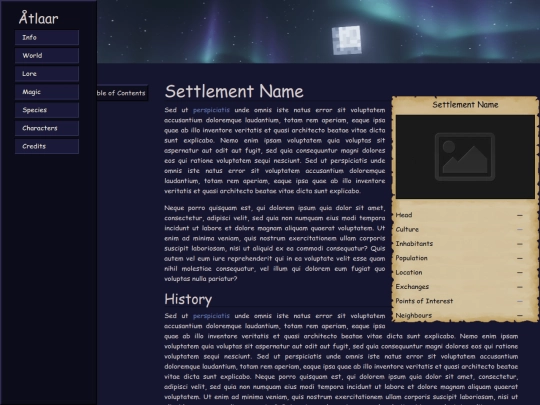This screenshot has width=540, height=405.
Task: Click the Population row label
Action: pyautogui.click(x=411, y=258)
